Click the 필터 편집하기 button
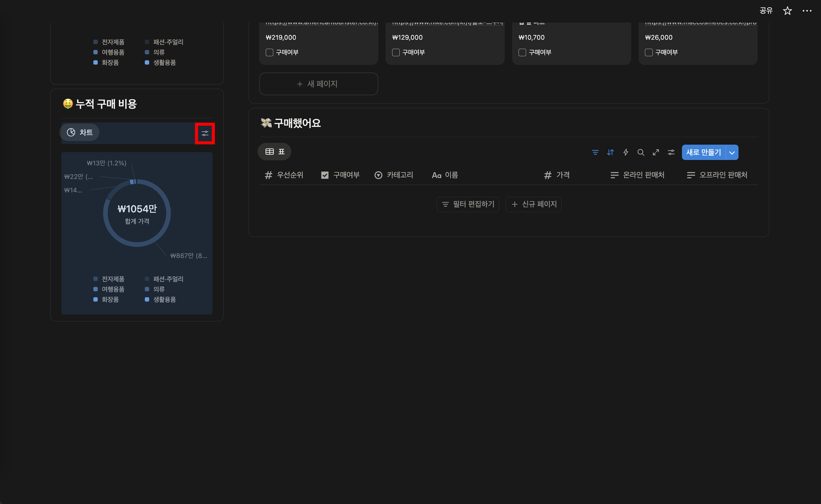The image size is (821, 504). (468, 204)
